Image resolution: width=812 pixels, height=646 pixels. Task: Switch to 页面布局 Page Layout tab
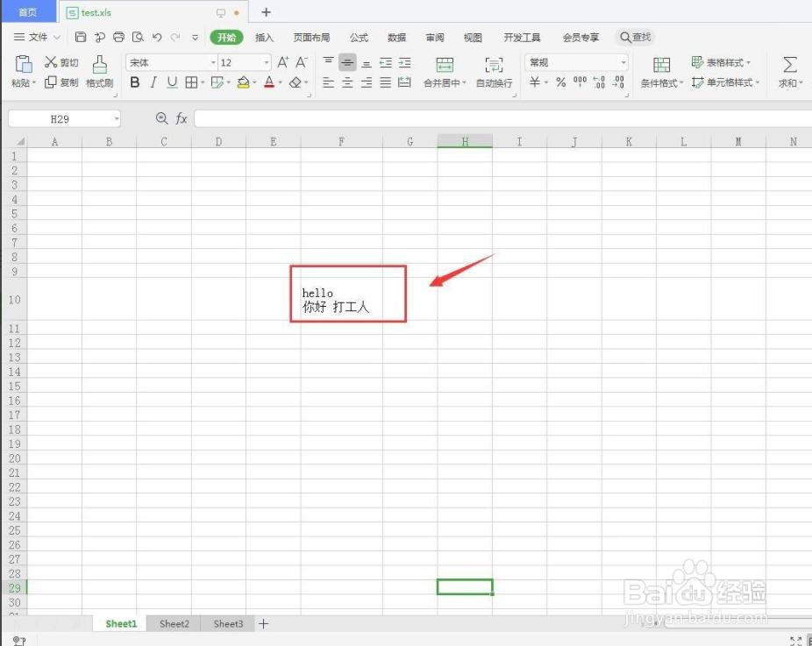[311, 38]
